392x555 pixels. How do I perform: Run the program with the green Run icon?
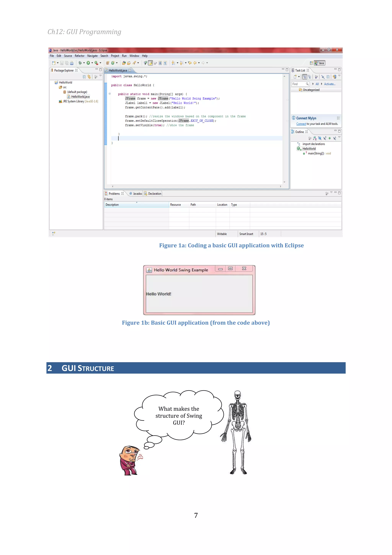click(88, 63)
